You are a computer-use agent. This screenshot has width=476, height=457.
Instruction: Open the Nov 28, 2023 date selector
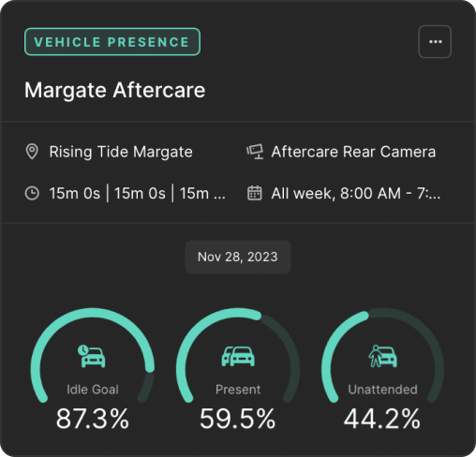point(238,257)
